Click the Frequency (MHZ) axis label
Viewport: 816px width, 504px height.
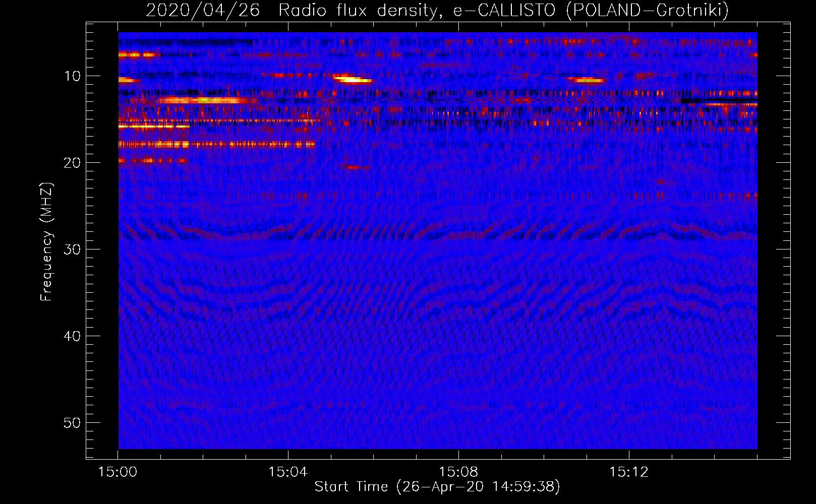pos(46,241)
